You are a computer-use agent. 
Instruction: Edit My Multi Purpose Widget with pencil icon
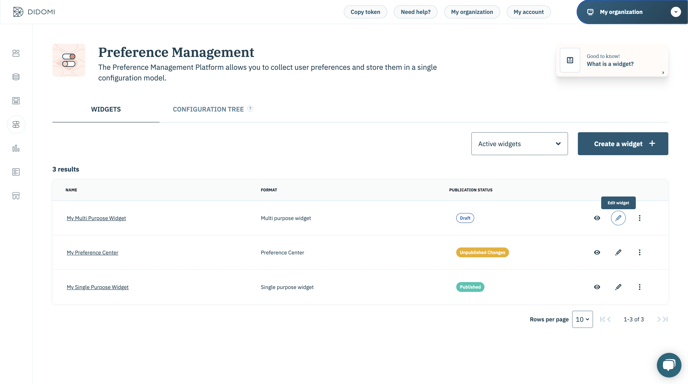coord(618,218)
